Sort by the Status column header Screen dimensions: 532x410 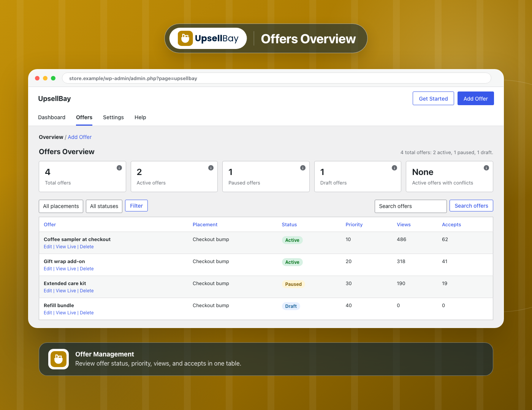(289, 224)
